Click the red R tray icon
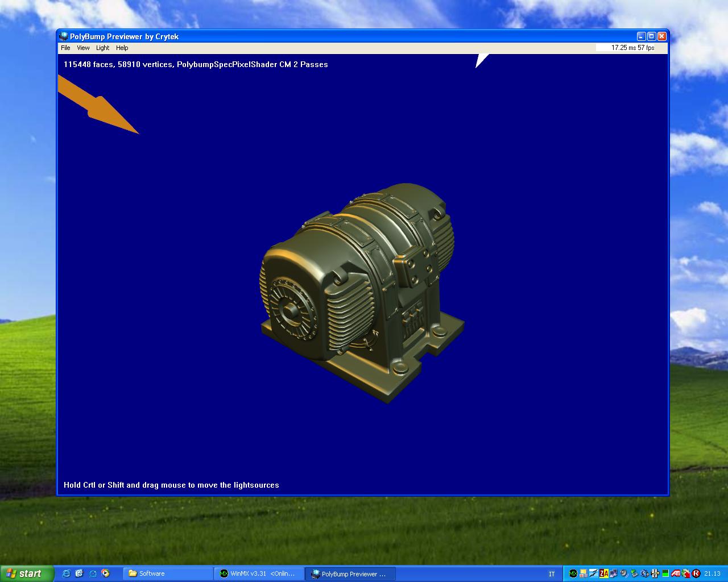The width and height of the screenshot is (728, 582). pos(696,573)
